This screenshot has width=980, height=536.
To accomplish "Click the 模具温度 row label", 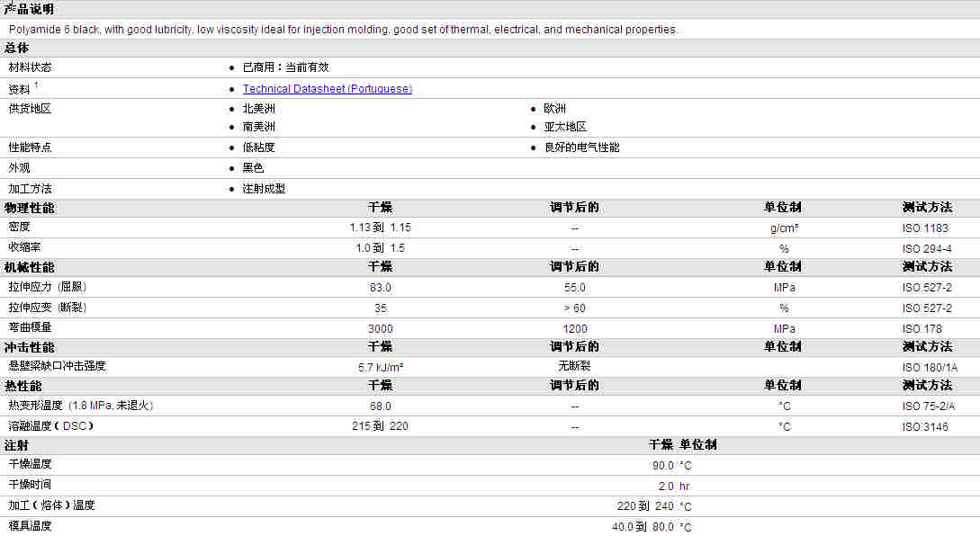I will [30, 526].
